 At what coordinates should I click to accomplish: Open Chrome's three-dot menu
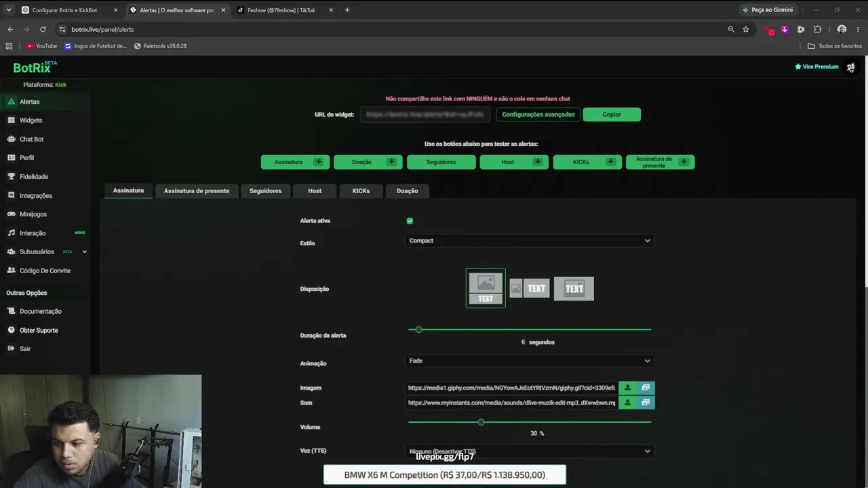(859, 29)
